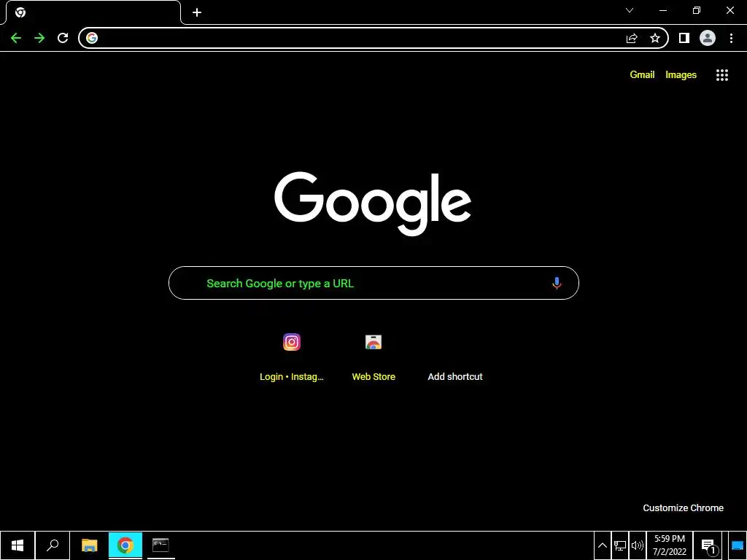Open Gmail link
The height and width of the screenshot is (560, 747).
[x=642, y=75]
